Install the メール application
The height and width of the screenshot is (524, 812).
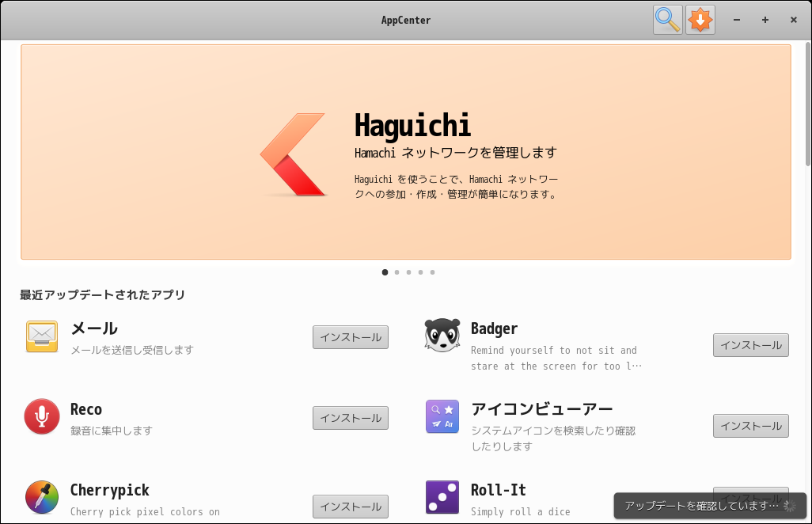tap(350, 336)
